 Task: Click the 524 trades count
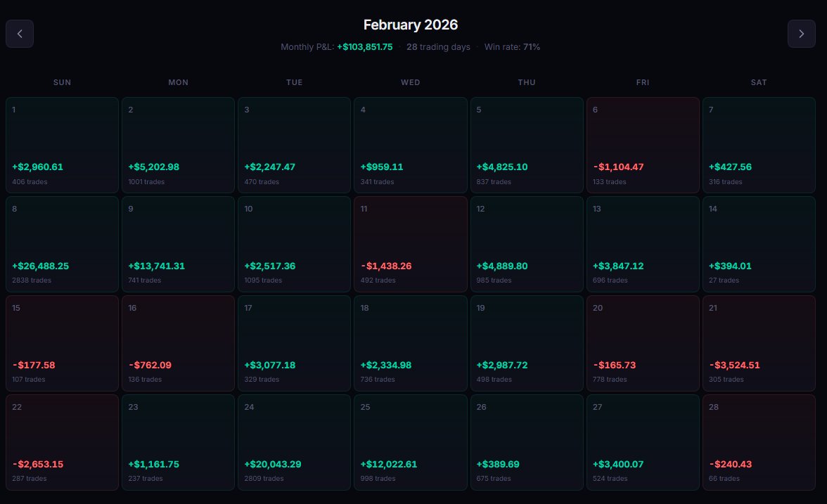(610, 479)
